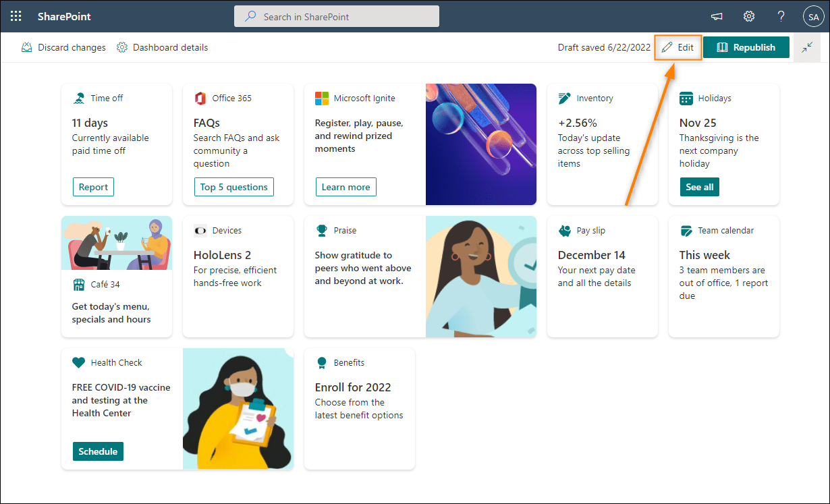This screenshot has height=504, width=830.
Task: Click the Office 365 icon on FAQs card
Action: coord(200,98)
